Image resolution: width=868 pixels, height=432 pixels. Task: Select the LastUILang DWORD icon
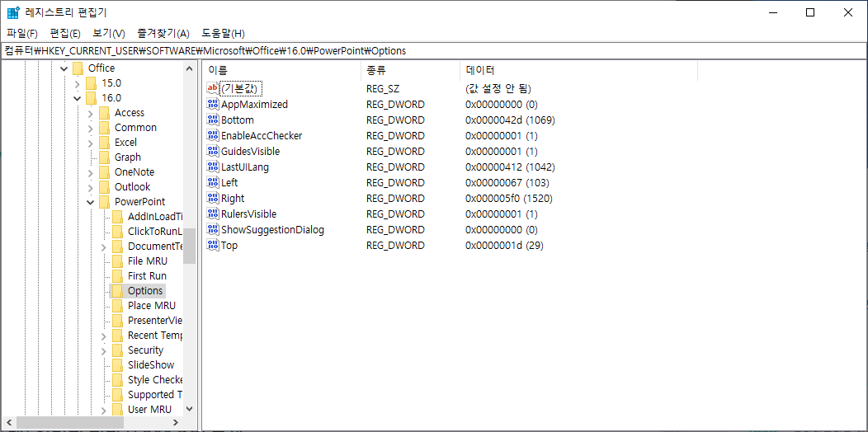[x=213, y=167]
